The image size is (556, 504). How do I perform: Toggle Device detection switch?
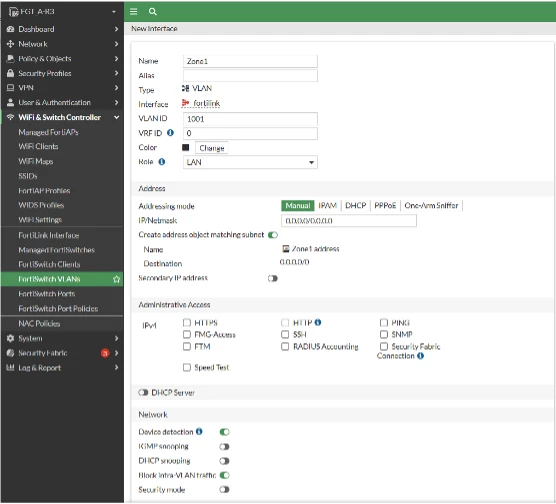tap(224, 432)
